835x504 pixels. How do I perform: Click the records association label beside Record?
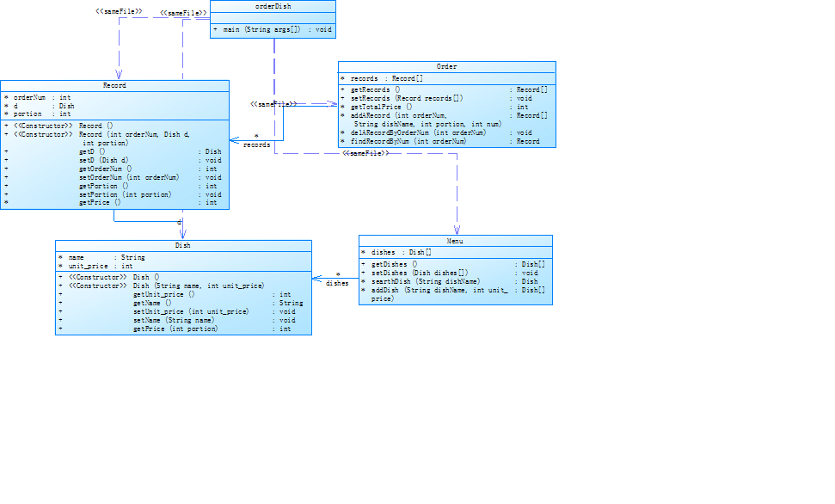(256, 144)
